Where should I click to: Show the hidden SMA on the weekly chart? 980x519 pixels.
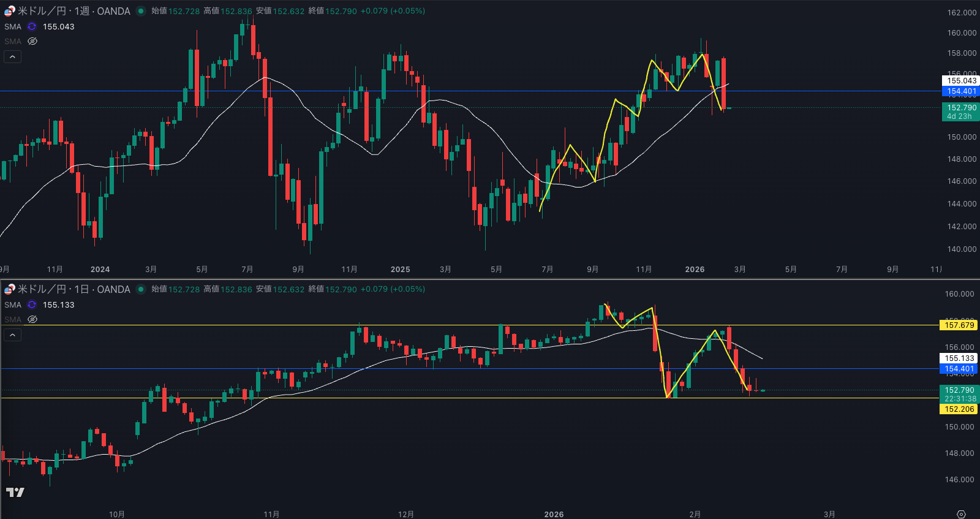point(32,42)
